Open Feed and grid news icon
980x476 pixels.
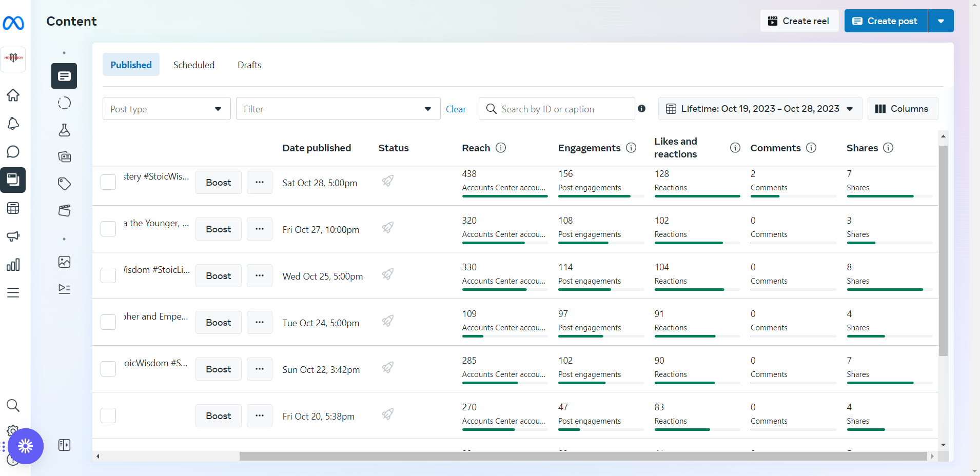point(64,157)
